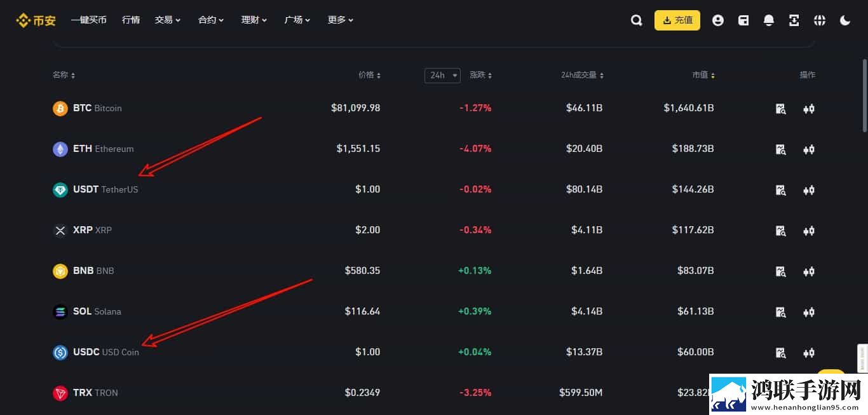Click the page vertical scrollbar
Viewport: 868px width, 415px height.
click(864, 95)
